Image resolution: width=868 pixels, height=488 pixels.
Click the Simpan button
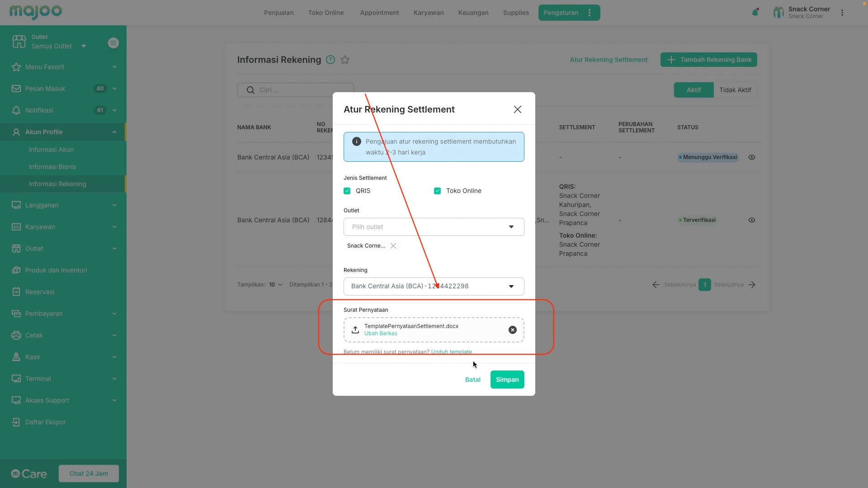point(507,380)
